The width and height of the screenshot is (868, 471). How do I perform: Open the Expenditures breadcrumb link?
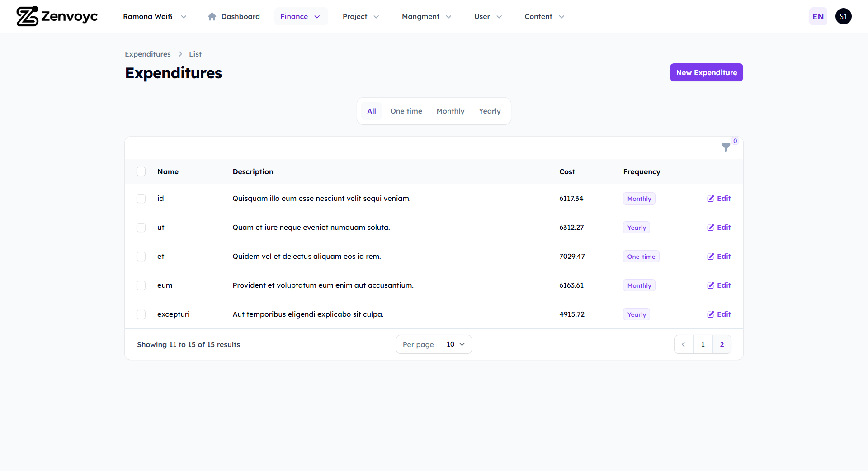click(x=147, y=54)
